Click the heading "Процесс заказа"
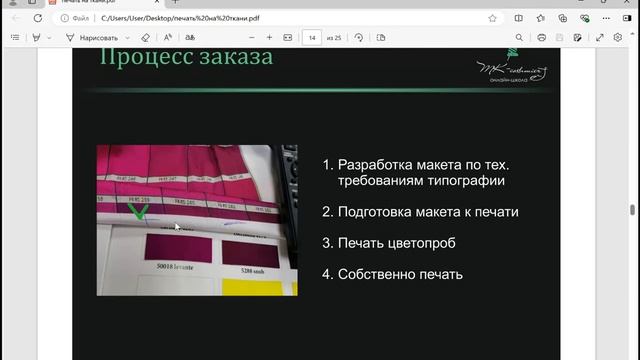This screenshot has height=360, width=640. (x=186, y=57)
